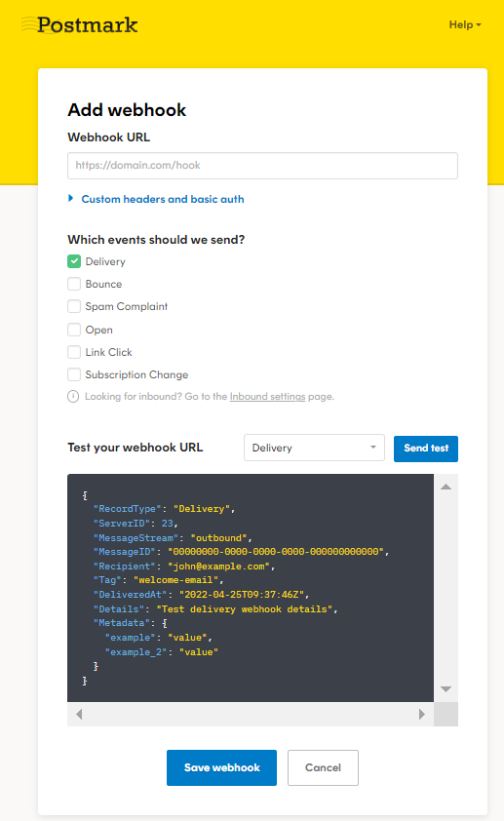The image size is (504, 821).
Task: Click the Cancel button
Action: 323,767
